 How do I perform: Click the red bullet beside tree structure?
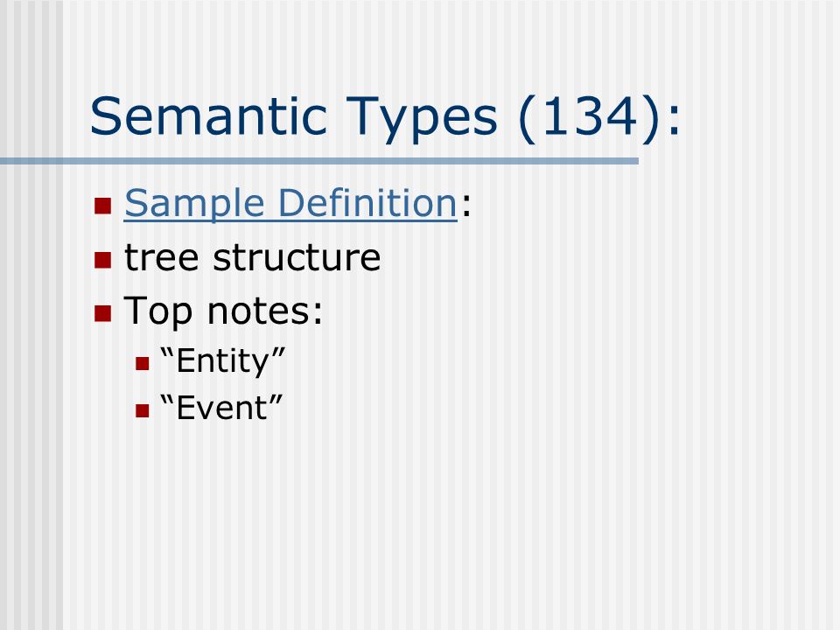coord(103,260)
